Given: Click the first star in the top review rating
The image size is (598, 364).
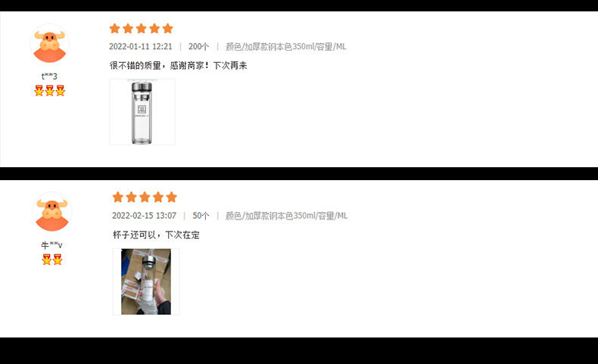Looking at the screenshot, I should (115, 29).
